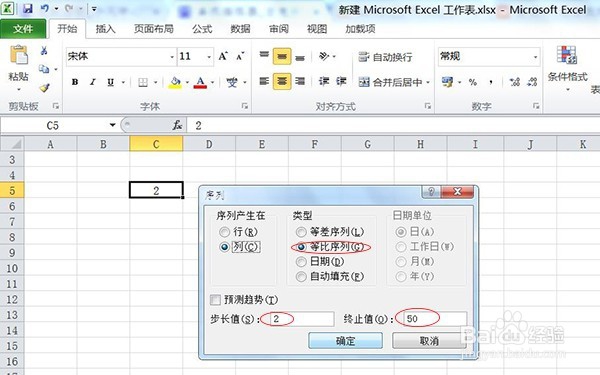Click the dialog help question mark button
The image size is (600, 375).
[431, 192]
